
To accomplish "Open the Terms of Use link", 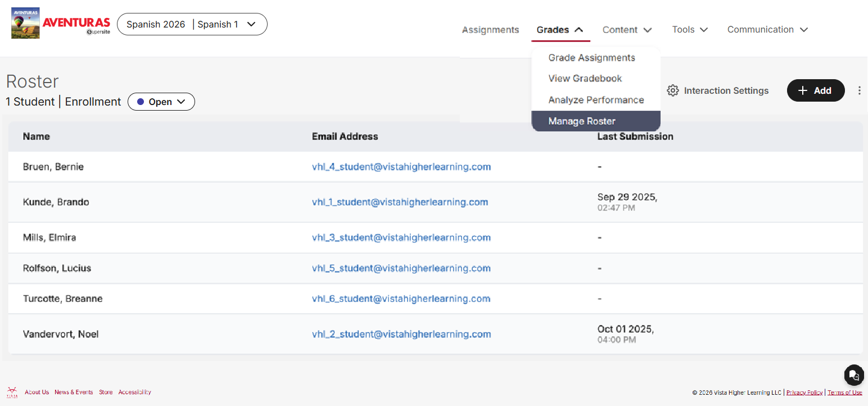I will pyautogui.click(x=845, y=393).
